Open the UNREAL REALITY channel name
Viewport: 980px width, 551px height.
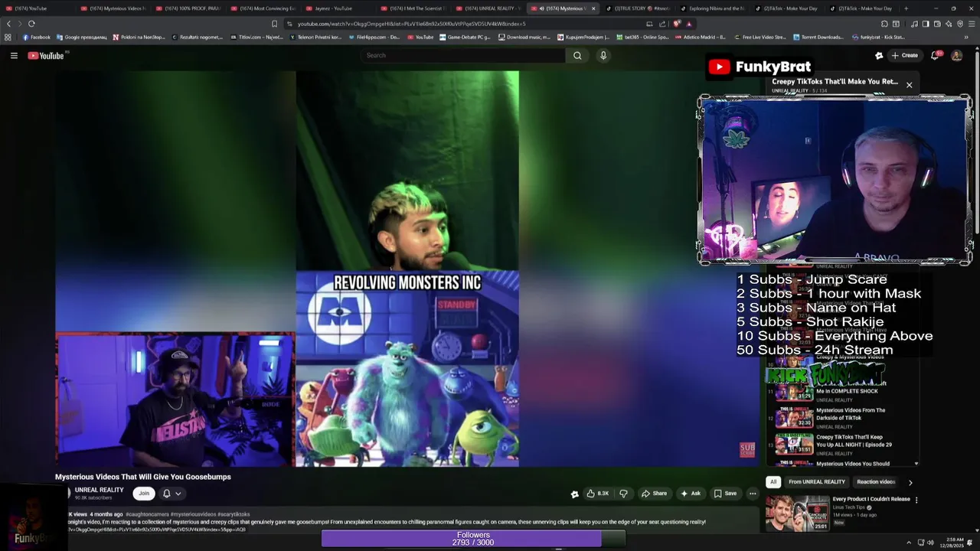(99, 490)
